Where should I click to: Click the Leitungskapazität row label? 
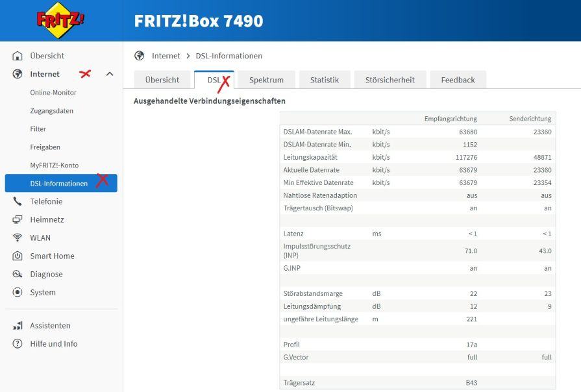[310, 157]
